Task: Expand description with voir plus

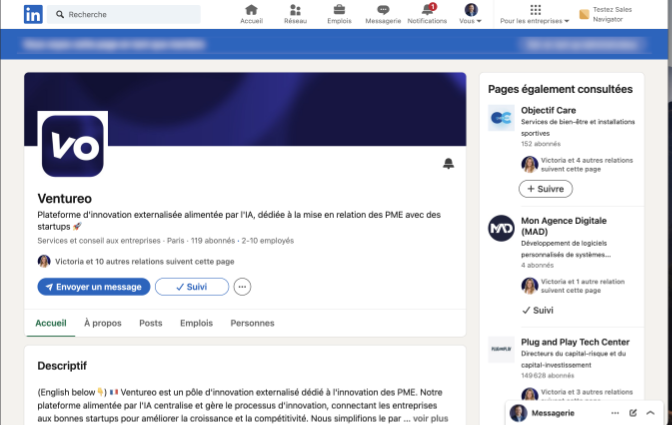Action: [x=430, y=418]
